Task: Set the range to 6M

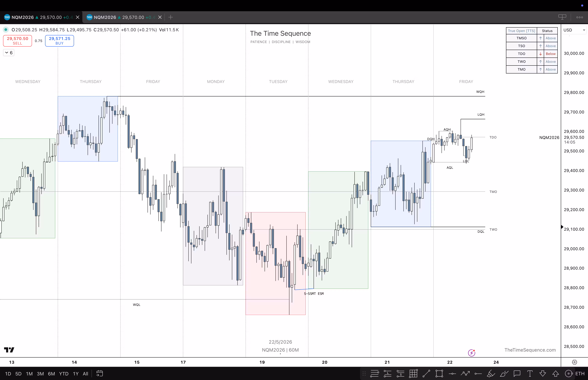Action: [x=51, y=374]
